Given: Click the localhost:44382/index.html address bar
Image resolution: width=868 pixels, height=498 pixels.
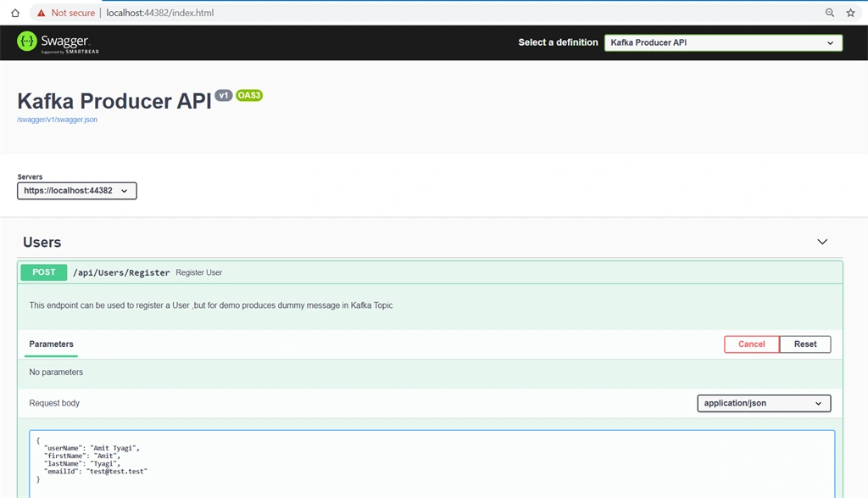Looking at the screenshot, I should click(160, 13).
